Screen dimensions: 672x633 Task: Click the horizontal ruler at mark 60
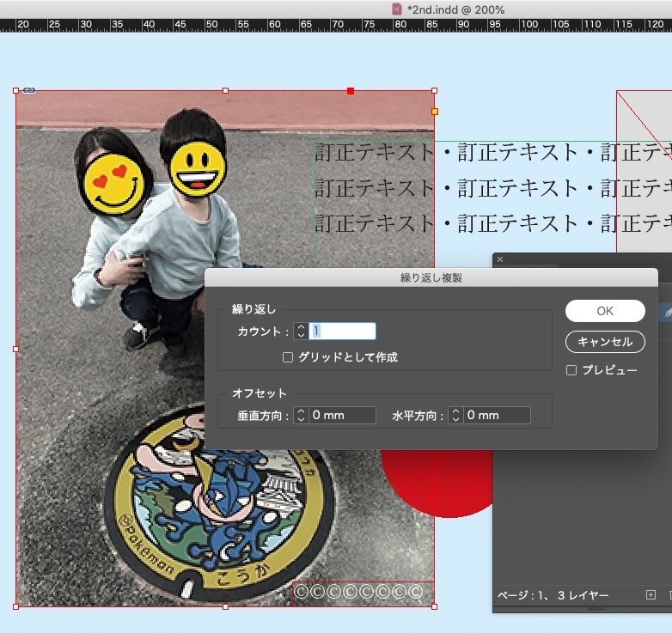(274, 24)
